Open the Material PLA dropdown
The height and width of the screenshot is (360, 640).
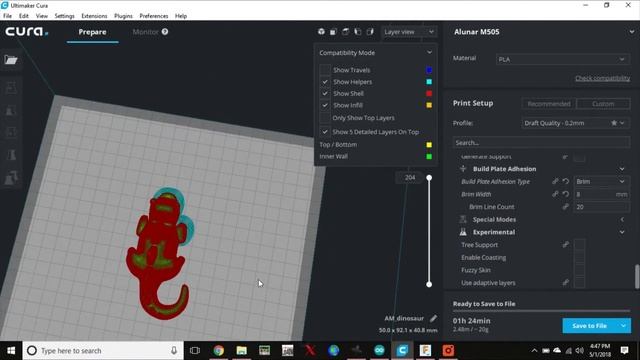tap(562, 60)
